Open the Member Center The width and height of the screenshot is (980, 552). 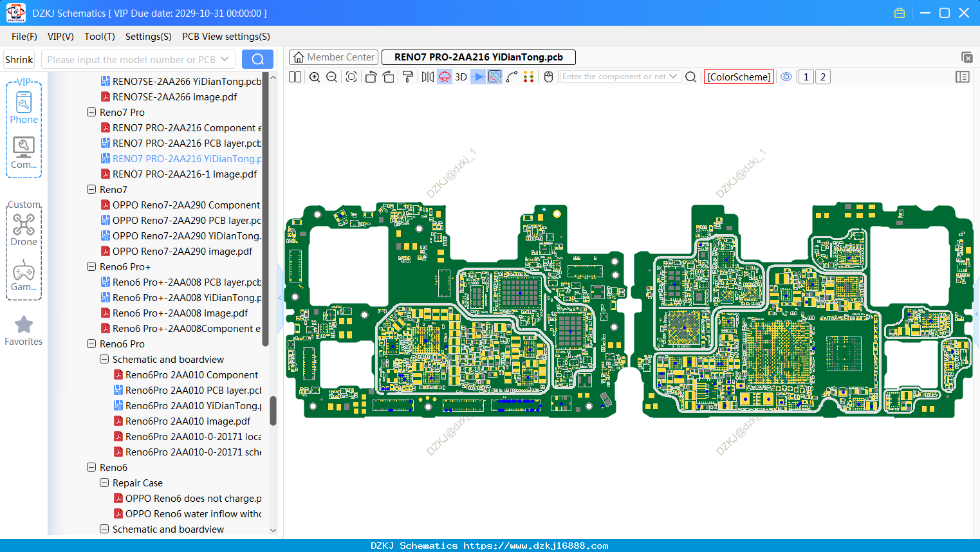(x=333, y=57)
